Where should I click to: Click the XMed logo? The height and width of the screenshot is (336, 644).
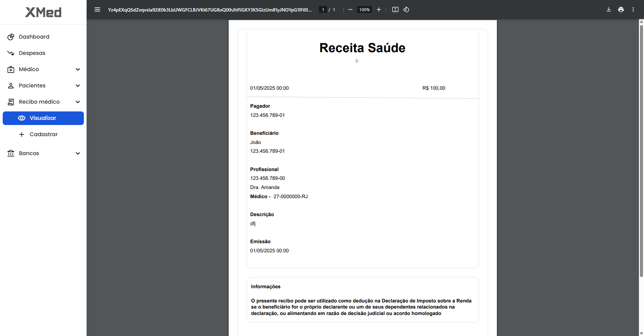pos(43,13)
